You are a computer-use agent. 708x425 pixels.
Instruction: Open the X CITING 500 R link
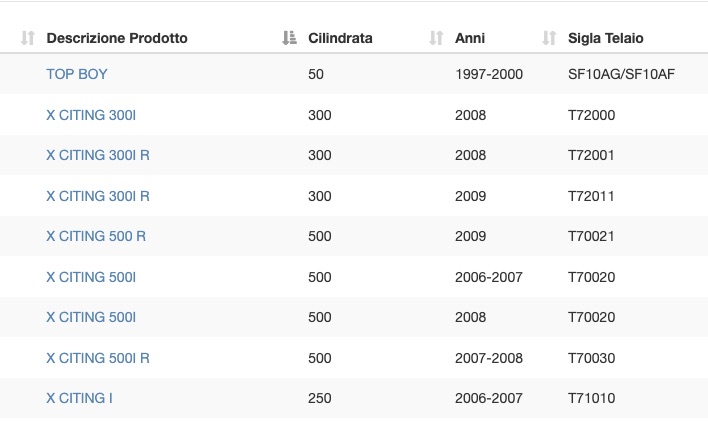pyautogui.click(x=96, y=236)
